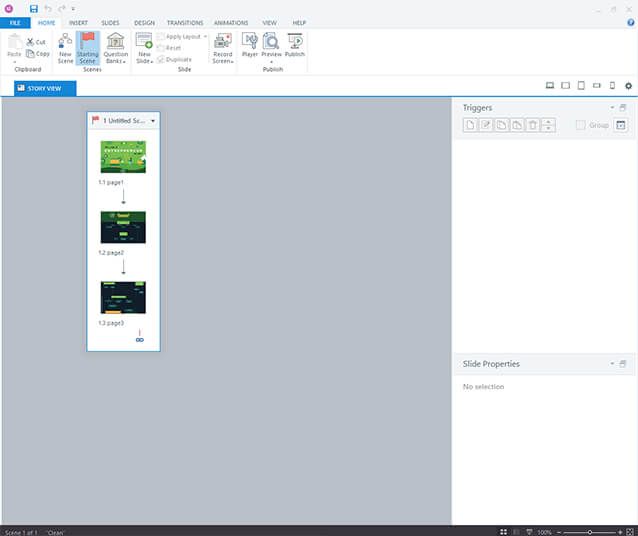This screenshot has width=638, height=536.
Task: Click the delete trigger trash icon
Action: coord(533,125)
